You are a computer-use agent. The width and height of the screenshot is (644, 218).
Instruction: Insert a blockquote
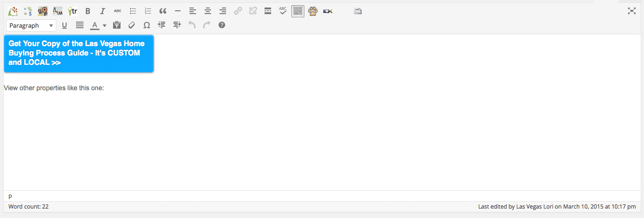click(163, 11)
